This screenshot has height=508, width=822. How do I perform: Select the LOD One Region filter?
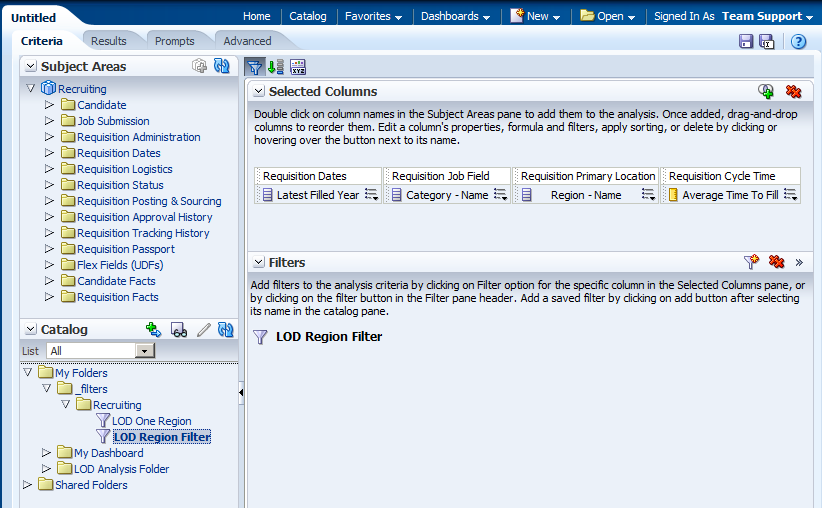tap(152, 421)
